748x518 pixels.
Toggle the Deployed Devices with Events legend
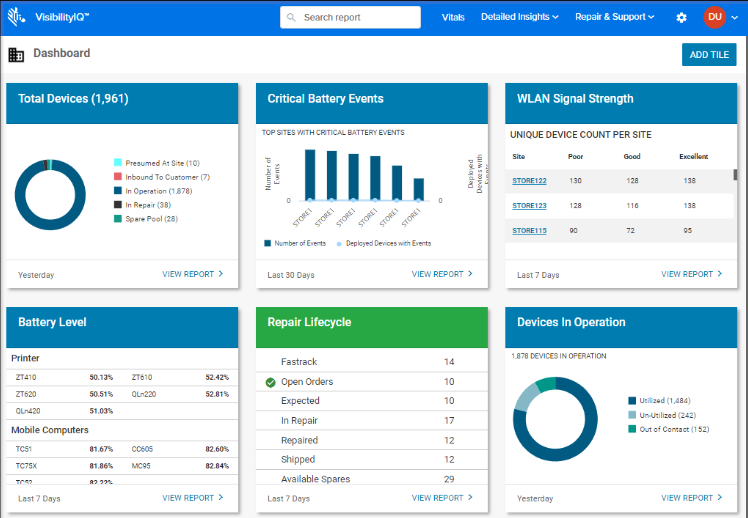[384, 243]
